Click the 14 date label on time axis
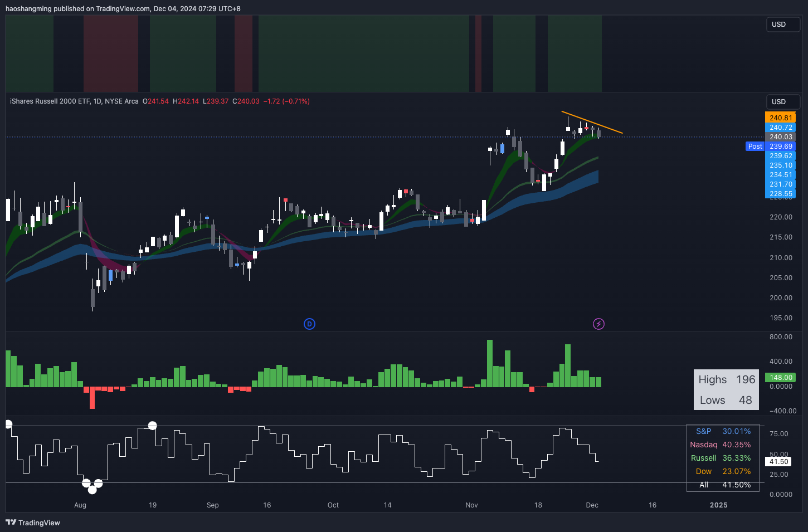This screenshot has height=532, width=808. coord(387,505)
